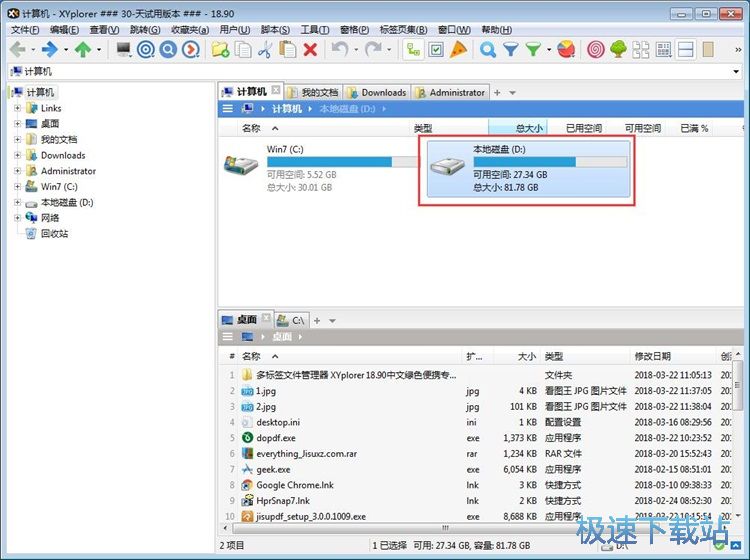Switch to the 我的文档 tab
The height and width of the screenshot is (560, 750).
coord(314,92)
